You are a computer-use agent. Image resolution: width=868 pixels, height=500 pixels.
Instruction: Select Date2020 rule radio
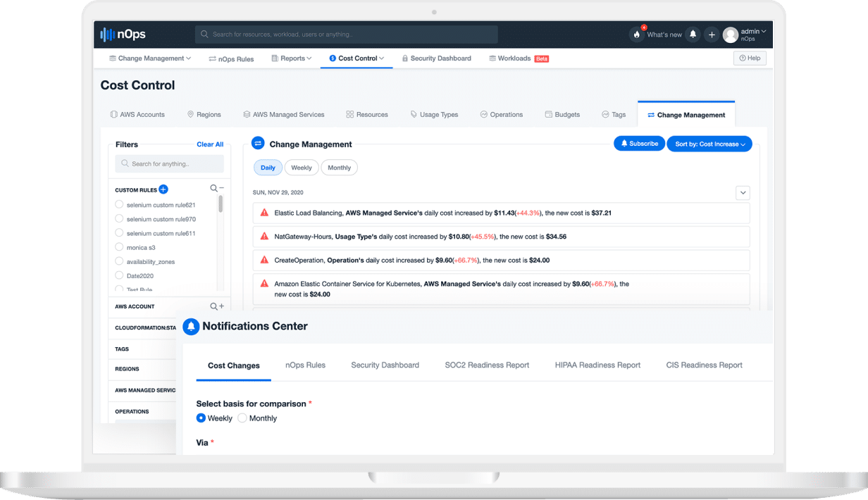click(x=119, y=275)
